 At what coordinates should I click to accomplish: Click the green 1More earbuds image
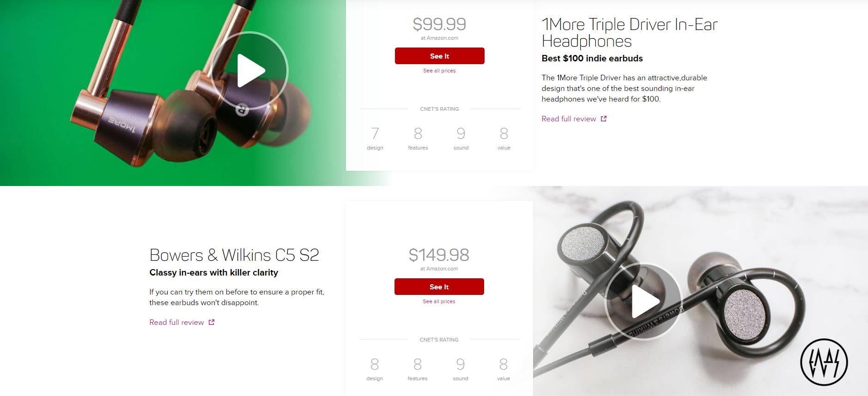tap(173, 93)
